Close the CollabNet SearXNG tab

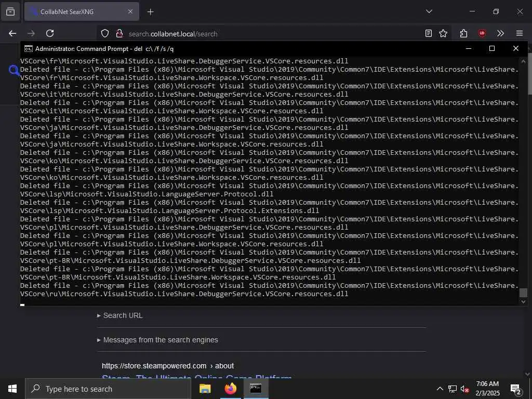130,11
